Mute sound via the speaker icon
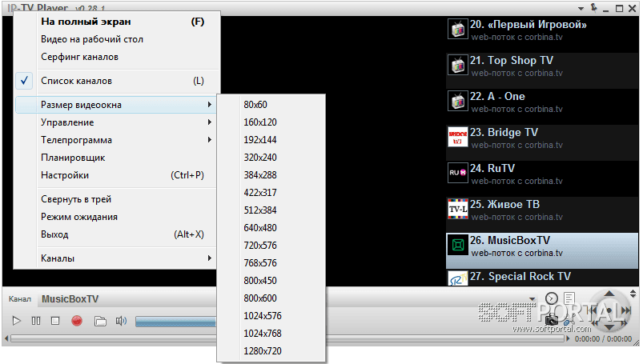The height and width of the screenshot is (364, 643). coord(121,321)
